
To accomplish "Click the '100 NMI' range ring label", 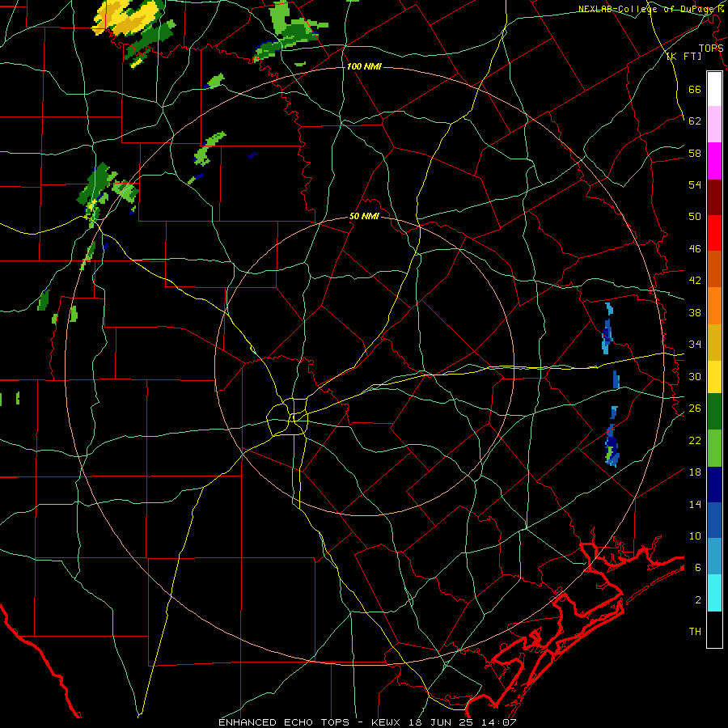I will (364, 67).
